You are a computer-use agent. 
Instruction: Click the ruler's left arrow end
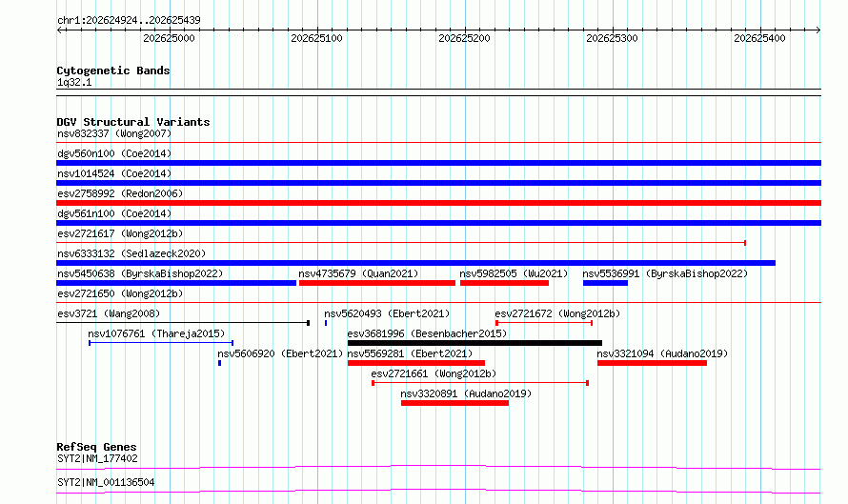click(x=59, y=30)
